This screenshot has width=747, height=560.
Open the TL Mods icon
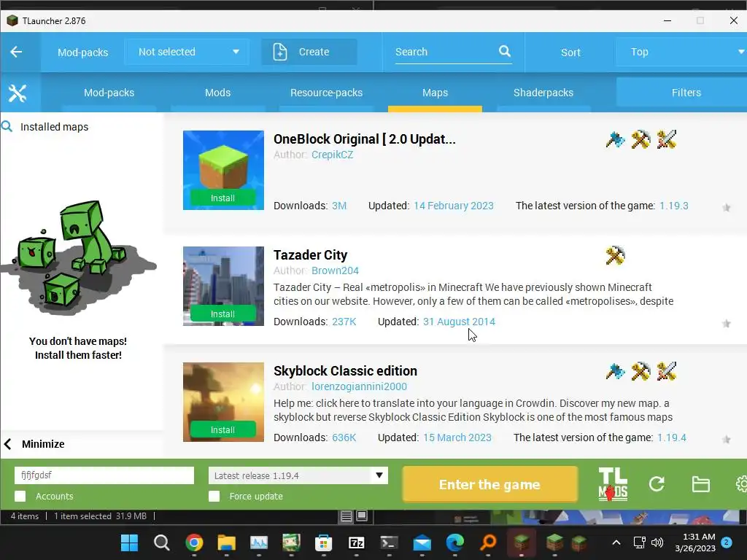coord(613,484)
